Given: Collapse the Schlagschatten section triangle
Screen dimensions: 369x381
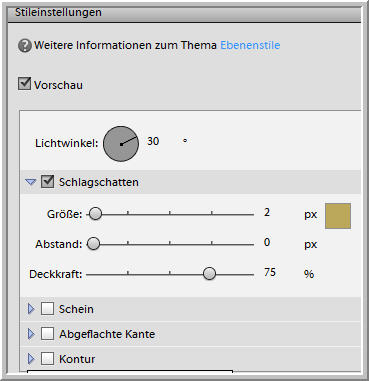Looking at the screenshot, I should coord(31,182).
